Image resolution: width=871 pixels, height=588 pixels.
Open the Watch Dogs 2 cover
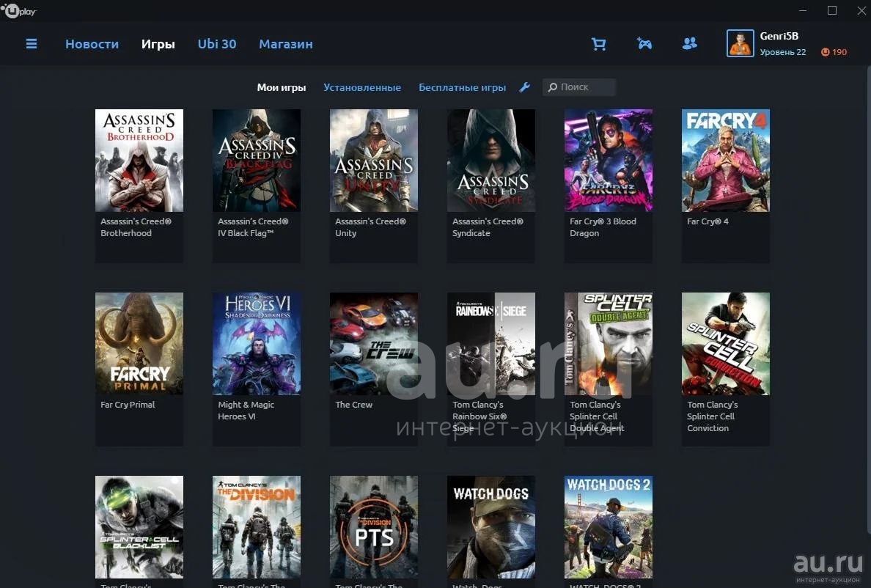click(609, 527)
